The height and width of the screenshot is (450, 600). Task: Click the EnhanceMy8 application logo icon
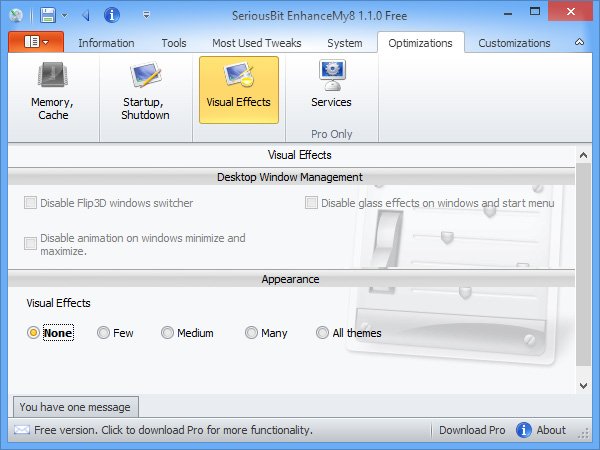[16, 15]
